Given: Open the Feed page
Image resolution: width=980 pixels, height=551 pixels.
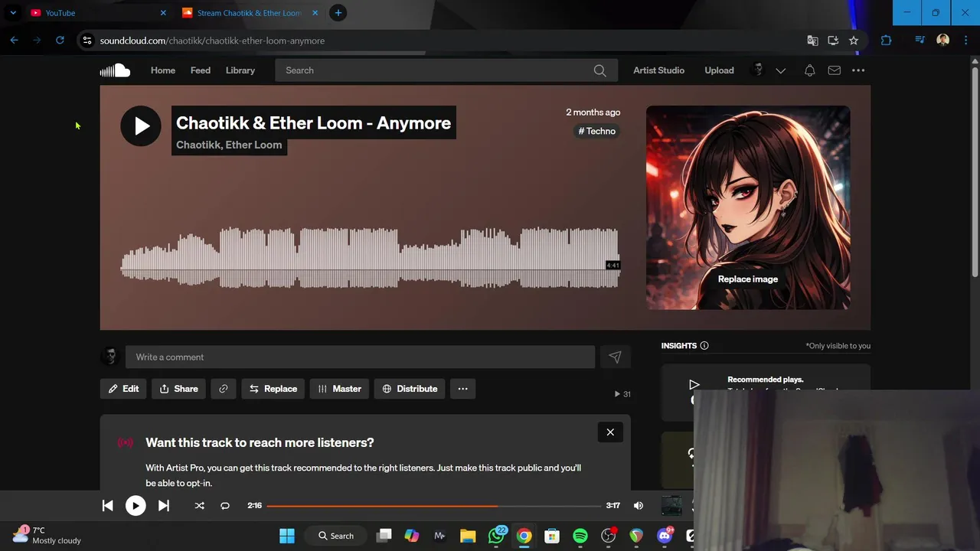Looking at the screenshot, I should click(201, 70).
